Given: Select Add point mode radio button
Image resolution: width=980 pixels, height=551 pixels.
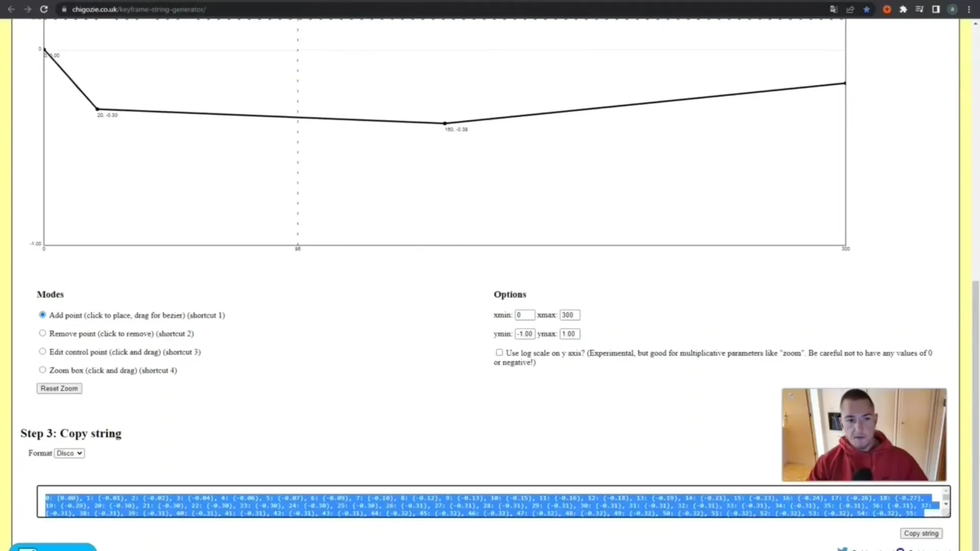Looking at the screenshot, I should 42,314.
